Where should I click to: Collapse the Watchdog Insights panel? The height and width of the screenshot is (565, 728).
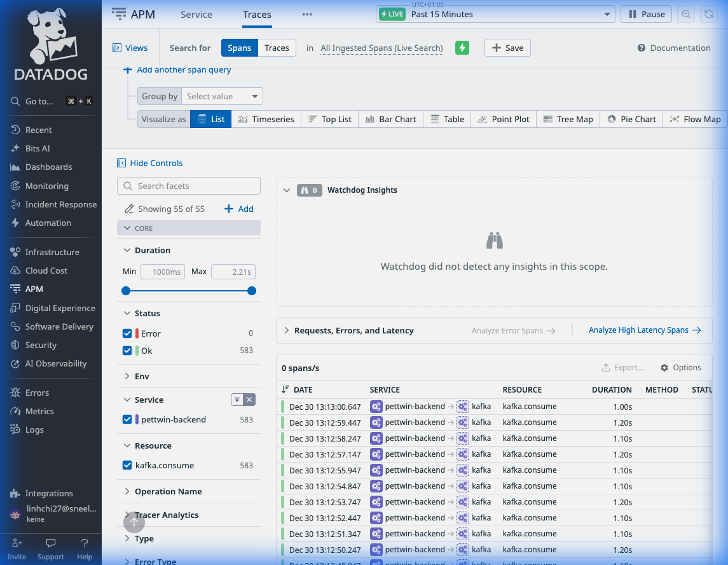point(287,190)
